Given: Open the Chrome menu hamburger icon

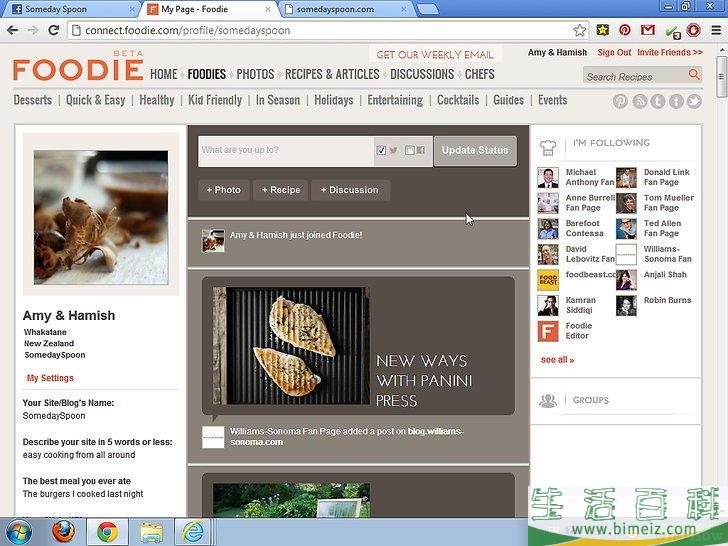Looking at the screenshot, I should [x=716, y=31].
